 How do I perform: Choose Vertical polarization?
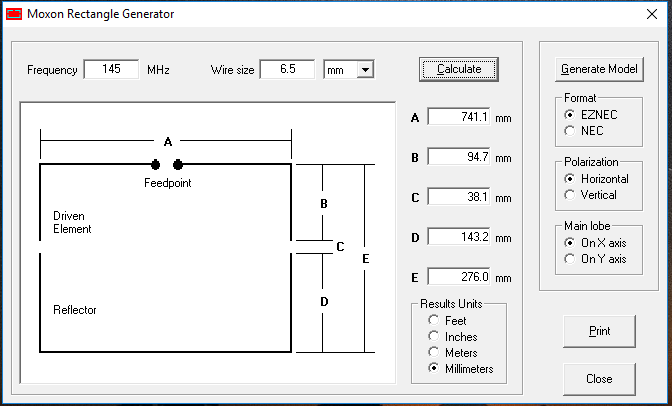coord(571,194)
